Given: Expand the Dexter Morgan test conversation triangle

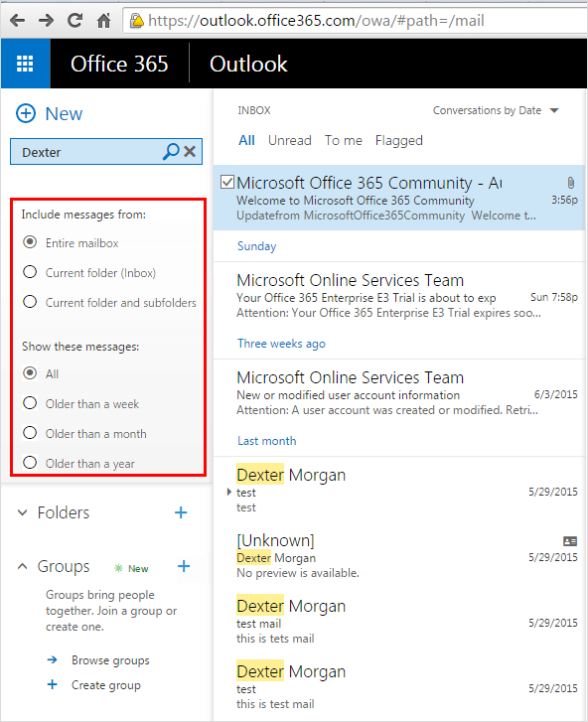Looking at the screenshot, I should [x=228, y=492].
